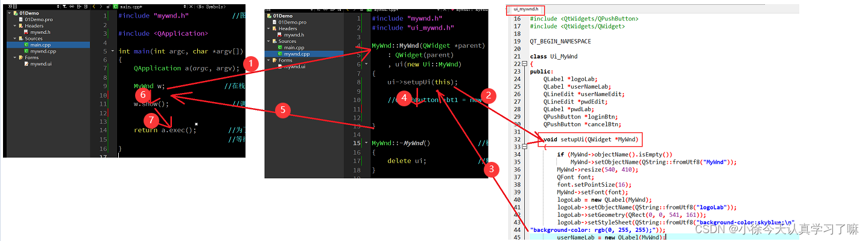
Task: Click 'delete ui;' line in mywnd.cpp
Action: click(x=407, y=161)
